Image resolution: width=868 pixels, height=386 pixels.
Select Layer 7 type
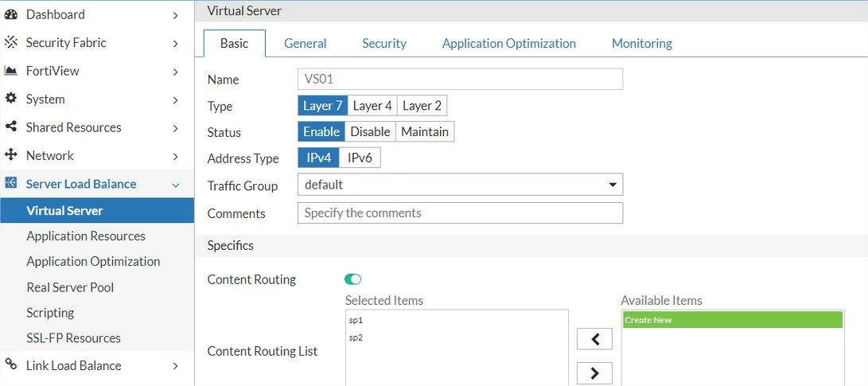pos(323,106)
